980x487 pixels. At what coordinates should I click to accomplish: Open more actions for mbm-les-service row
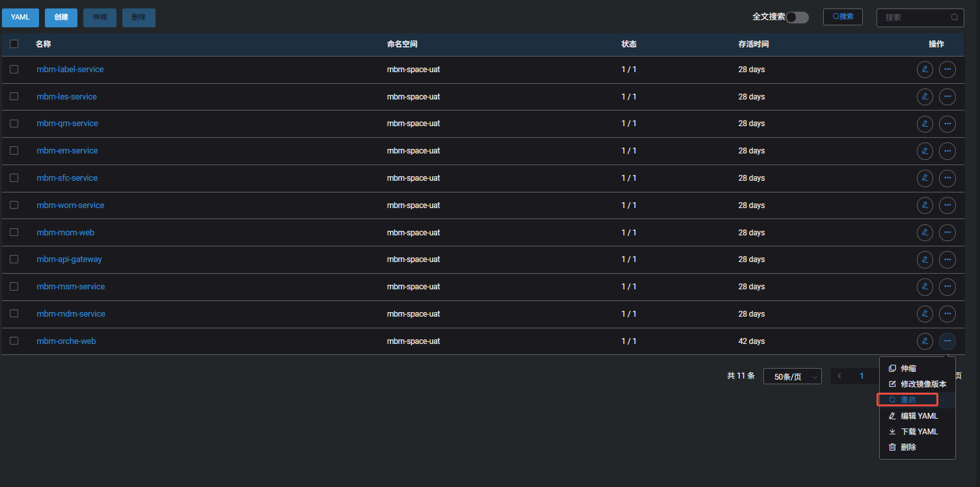tap(947, 97)
